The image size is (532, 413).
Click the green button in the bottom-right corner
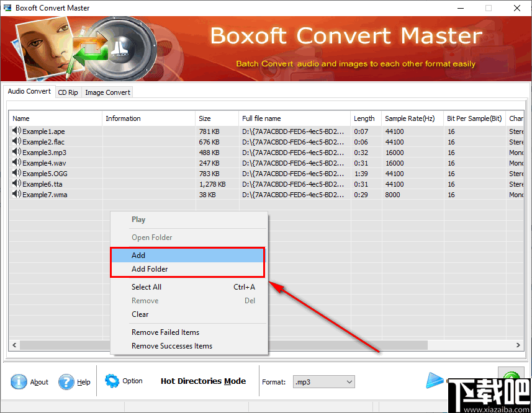512,377
